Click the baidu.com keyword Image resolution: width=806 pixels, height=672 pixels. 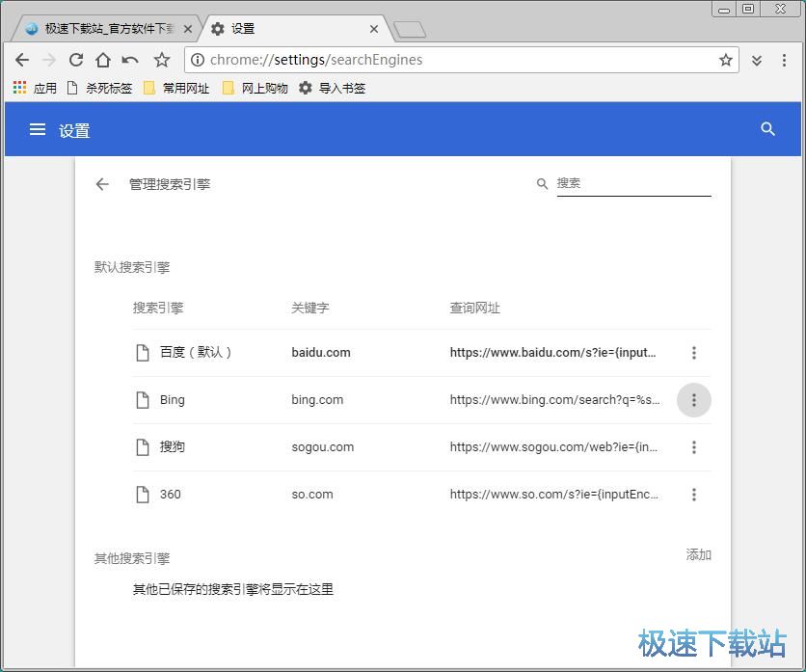coord(321,353)
